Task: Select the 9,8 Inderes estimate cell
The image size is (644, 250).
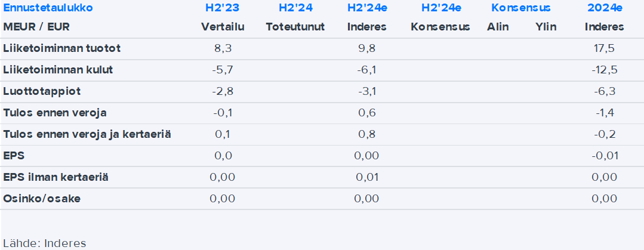Action: 366,48
